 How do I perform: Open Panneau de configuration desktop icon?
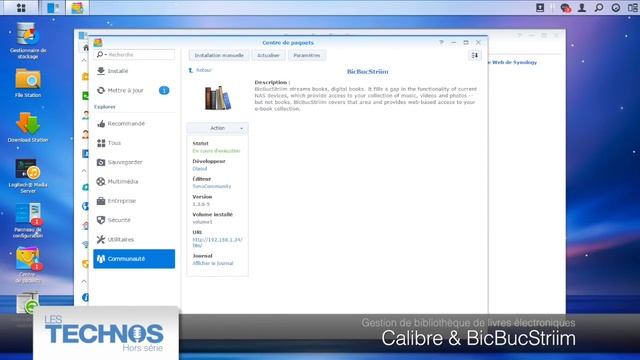click(x=28, y=220)
